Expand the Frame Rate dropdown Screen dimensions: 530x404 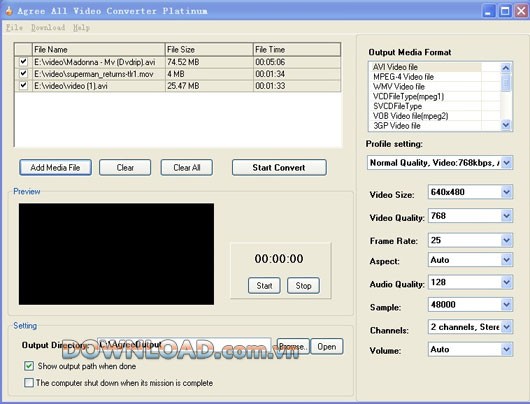tap(506, 240)
